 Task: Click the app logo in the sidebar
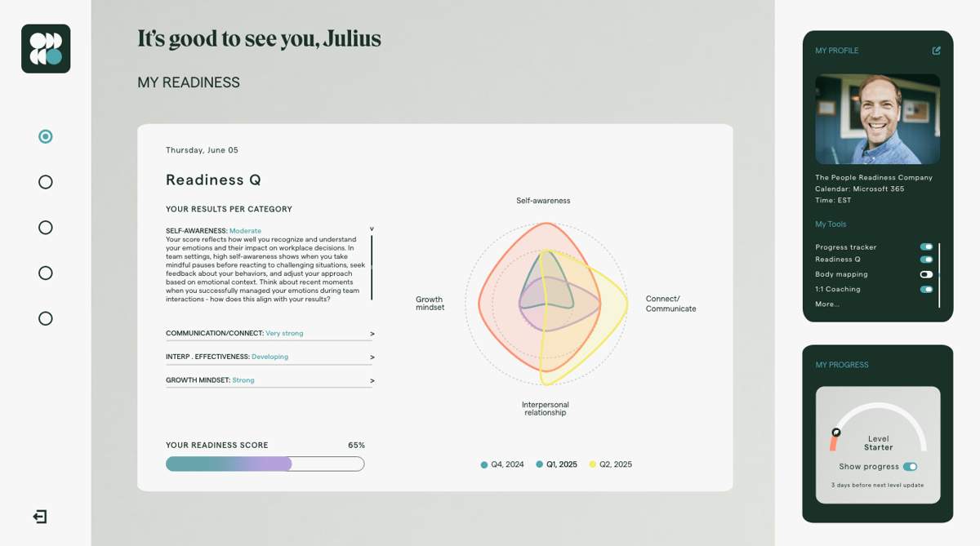point(46,49)
